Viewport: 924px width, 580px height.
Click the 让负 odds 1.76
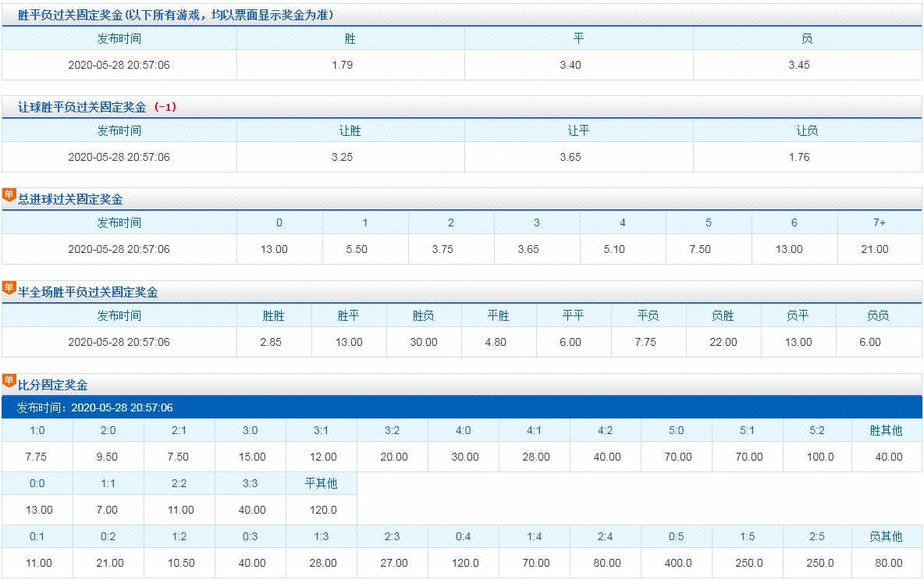tap(799, 157)
